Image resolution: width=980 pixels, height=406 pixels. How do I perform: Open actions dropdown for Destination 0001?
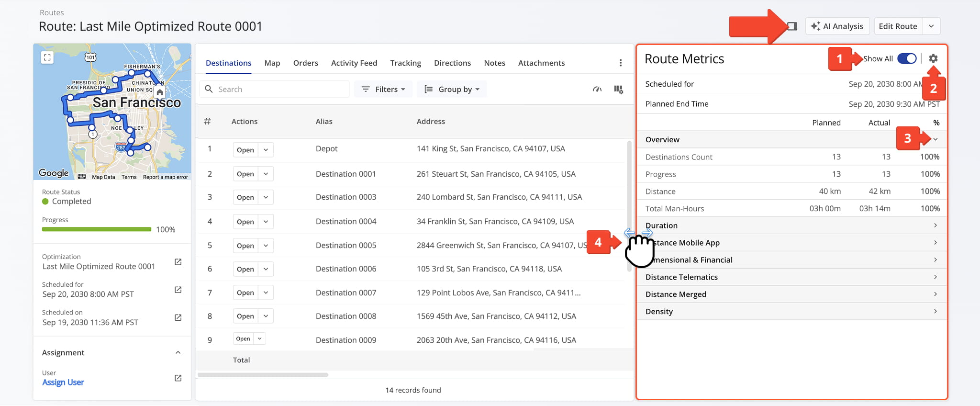[x=266, y=174]
